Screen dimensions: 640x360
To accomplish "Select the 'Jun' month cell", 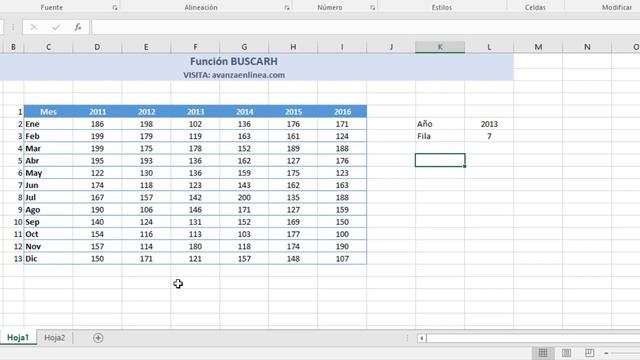I will [x=48, y=185].
